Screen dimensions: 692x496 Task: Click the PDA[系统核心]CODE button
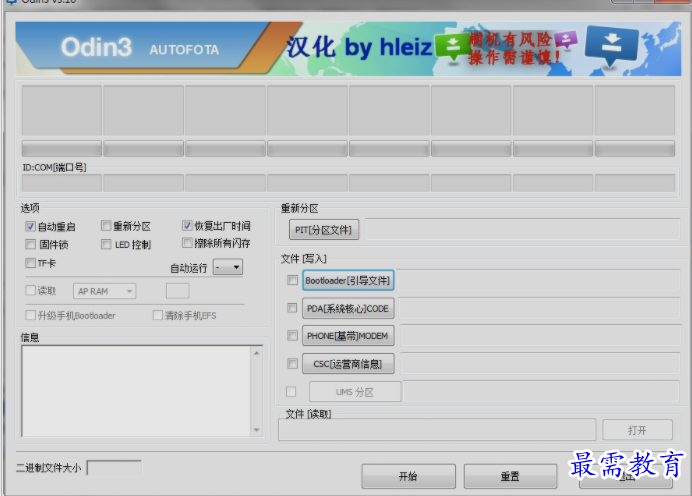[348, 308]
